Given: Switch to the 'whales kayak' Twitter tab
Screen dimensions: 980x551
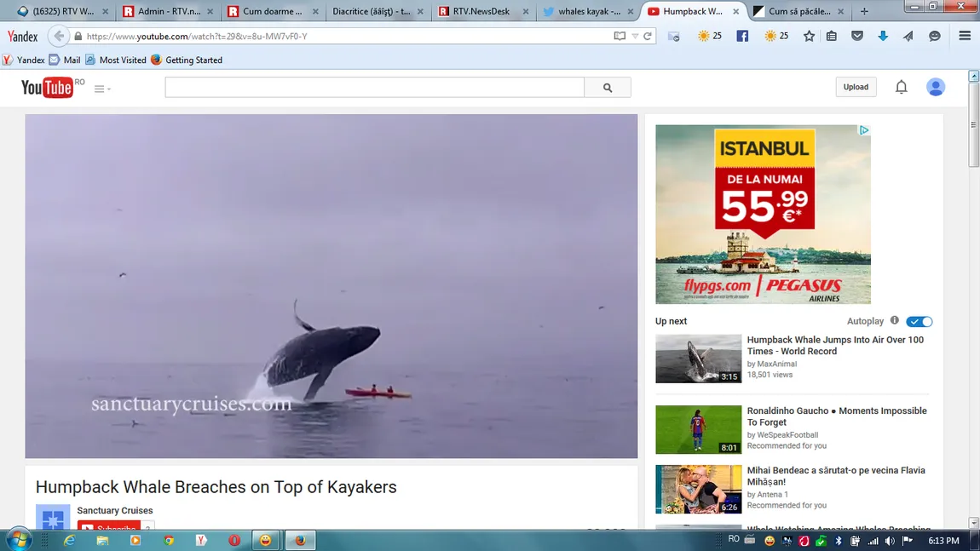Looking at the screenshot, I should [x=587, y=11].
